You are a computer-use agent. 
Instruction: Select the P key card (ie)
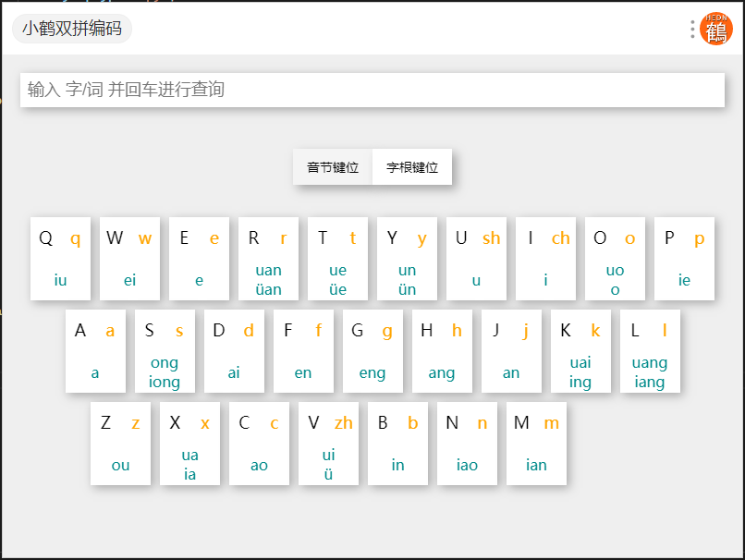685,259
